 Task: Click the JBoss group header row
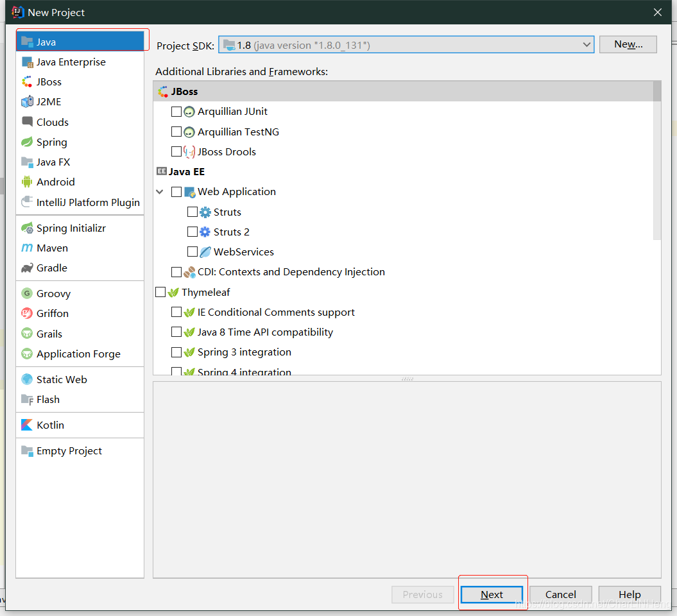click(x=403, y=92)
